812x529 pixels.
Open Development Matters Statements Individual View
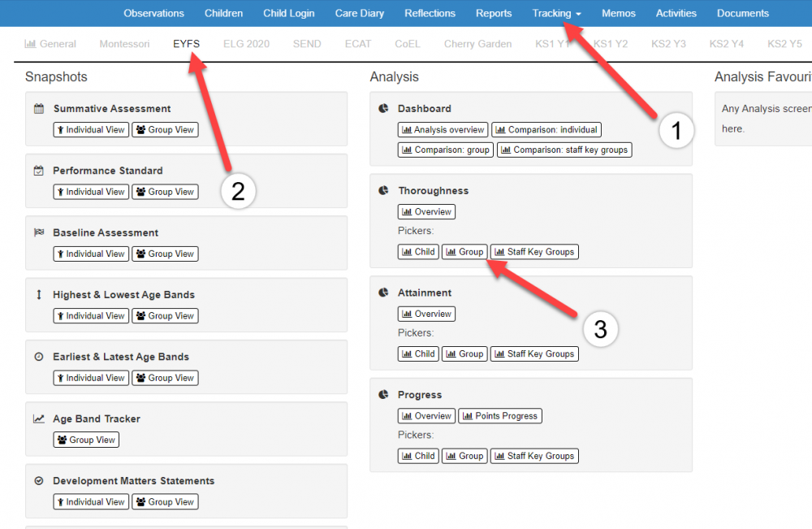pyautogui.click(x=91, y=502)
